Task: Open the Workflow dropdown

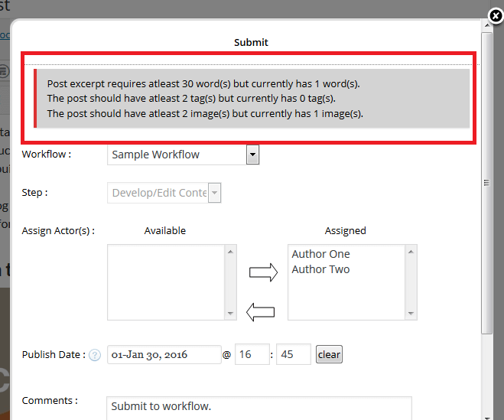Action: [x=252, y=155]
